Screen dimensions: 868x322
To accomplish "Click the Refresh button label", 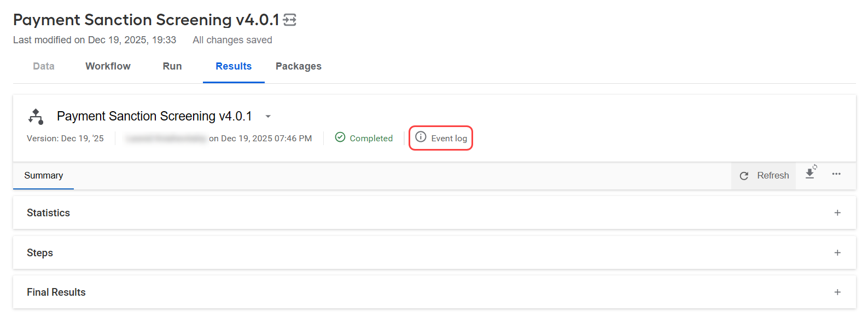I will [773, 176].
